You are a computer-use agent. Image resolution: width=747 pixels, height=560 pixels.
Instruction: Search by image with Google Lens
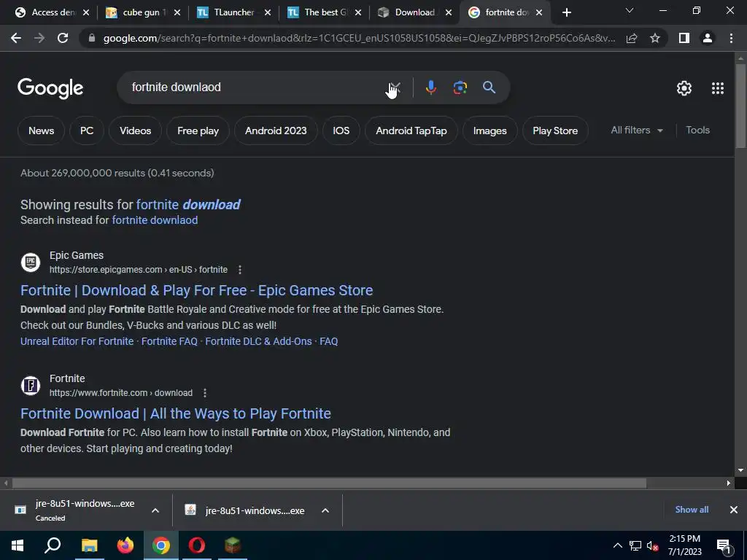coord(460,87)
